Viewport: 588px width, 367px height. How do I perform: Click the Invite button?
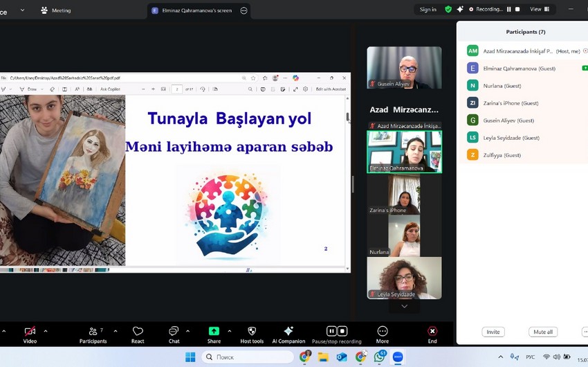point(493,332)
